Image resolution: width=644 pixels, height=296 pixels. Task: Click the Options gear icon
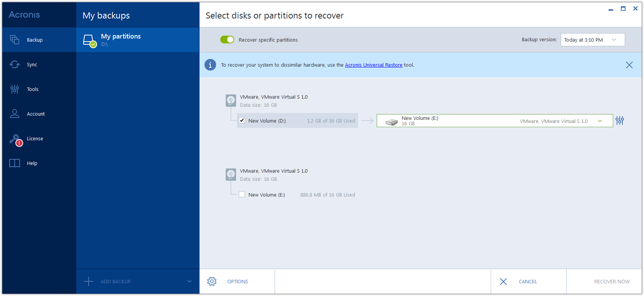click(x=212, y=281)
